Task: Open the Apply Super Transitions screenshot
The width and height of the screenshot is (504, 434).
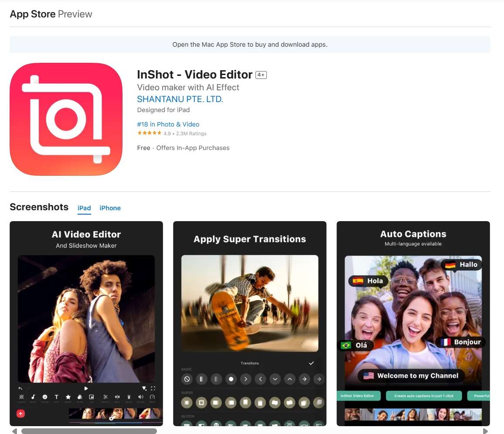Action: tap(250, 323)
